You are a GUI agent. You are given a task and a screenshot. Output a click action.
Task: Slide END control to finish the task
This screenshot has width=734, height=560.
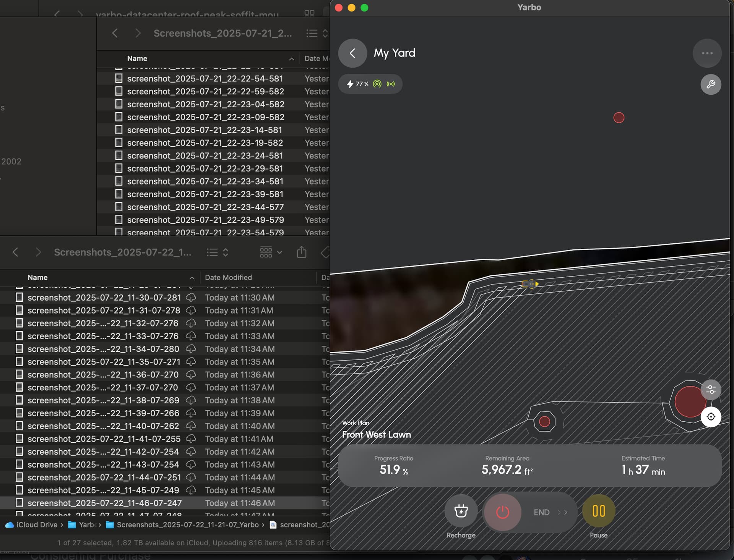click(503, 512)
